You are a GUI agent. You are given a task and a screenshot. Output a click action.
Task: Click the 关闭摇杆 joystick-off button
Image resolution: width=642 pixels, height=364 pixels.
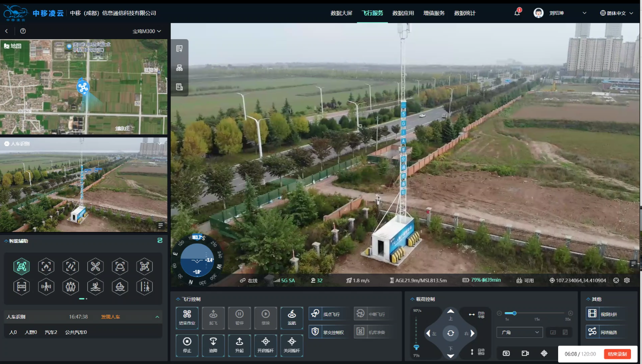pyautogui.click(x=292, y=345)
